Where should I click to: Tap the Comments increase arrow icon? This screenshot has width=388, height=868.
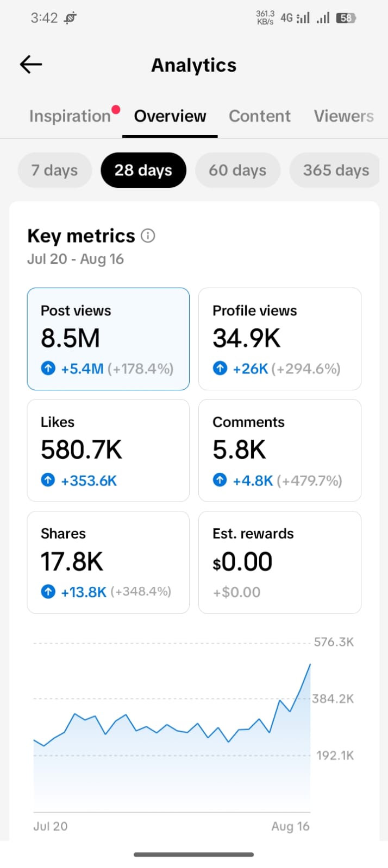click(220, 480)
